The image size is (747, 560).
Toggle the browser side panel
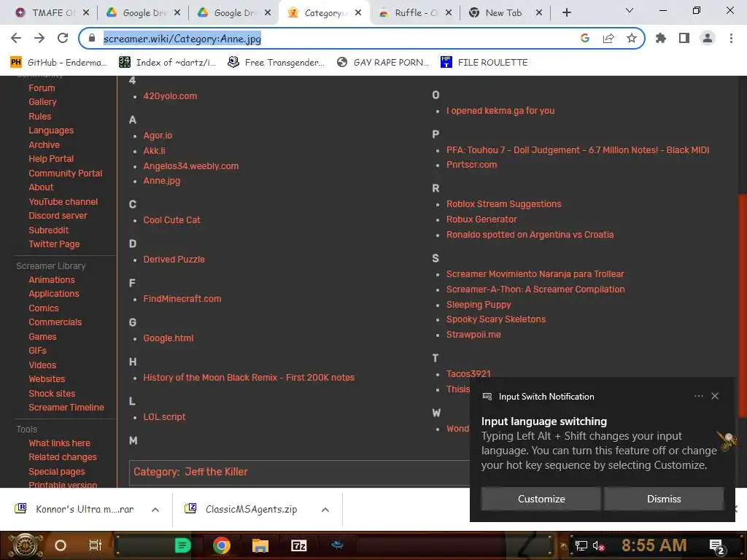[684, 38]
